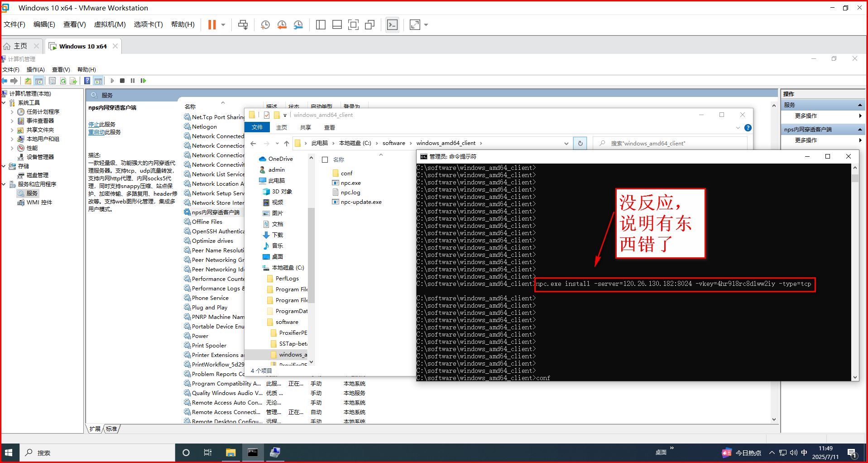Toggle the thumbnail bar view icon
This screenshot has height=463, width=868.
click(337, 25)
